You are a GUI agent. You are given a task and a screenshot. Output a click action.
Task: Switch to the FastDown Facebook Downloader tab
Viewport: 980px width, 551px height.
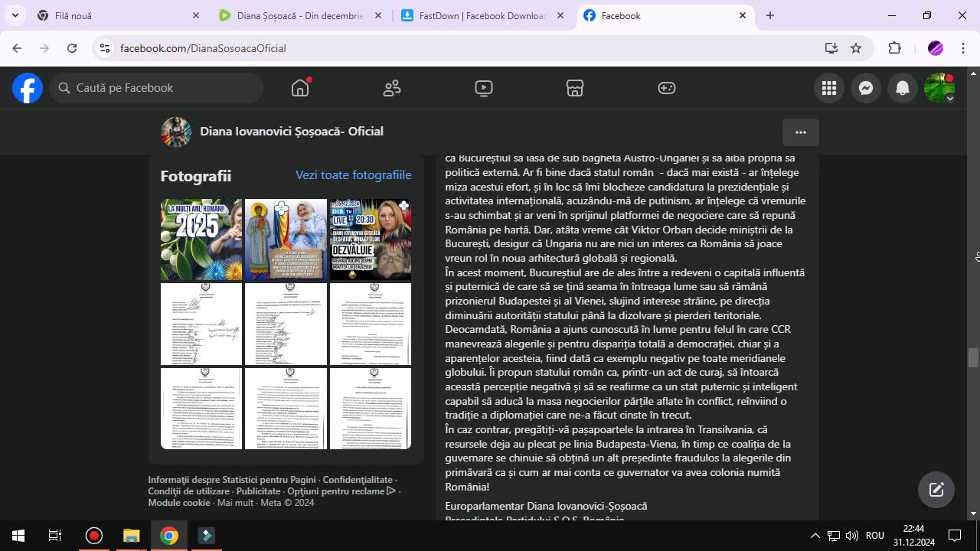(483, 15)
